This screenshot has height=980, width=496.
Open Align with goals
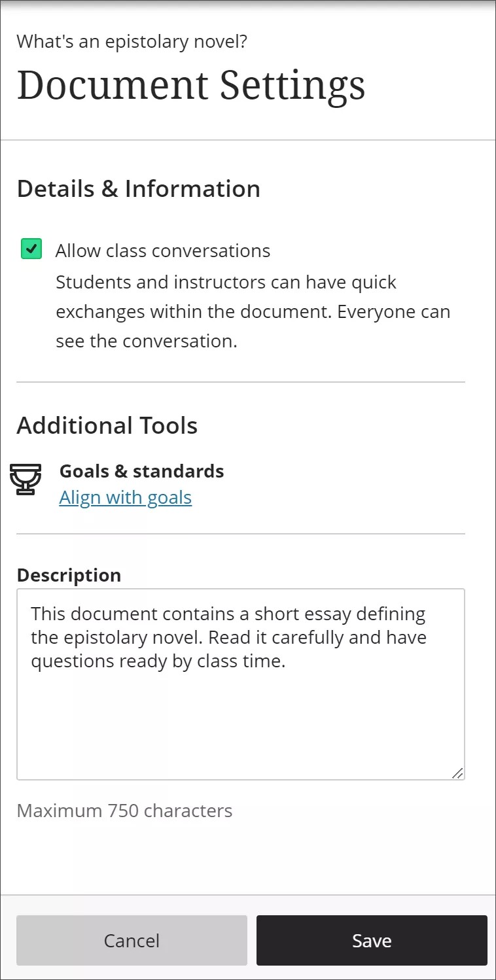click(125, 497)
